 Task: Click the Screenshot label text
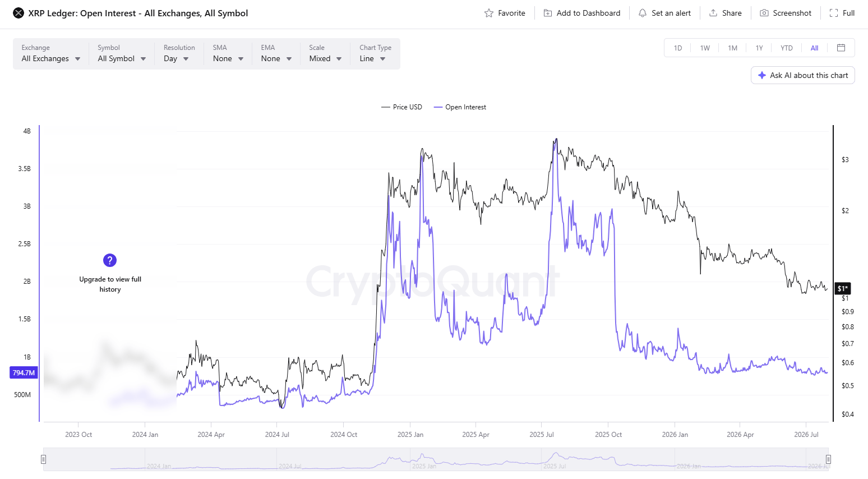[x=792, y=13]
